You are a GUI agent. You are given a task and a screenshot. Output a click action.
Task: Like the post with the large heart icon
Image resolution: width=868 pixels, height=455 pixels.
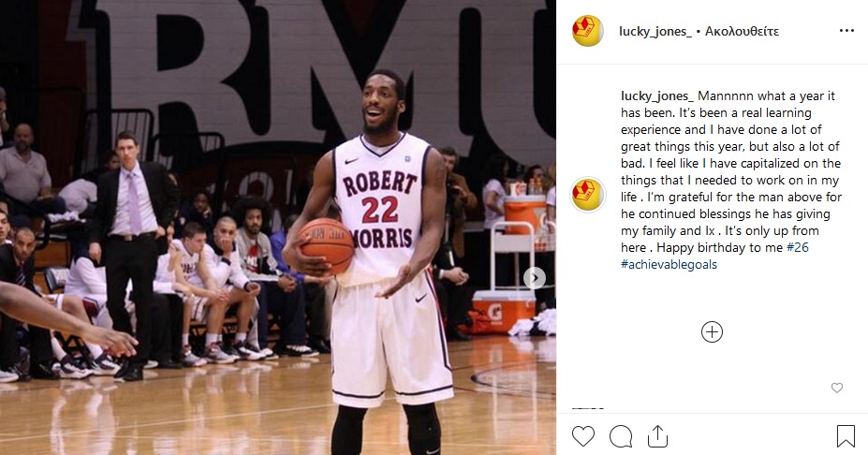click(x=583, y=436)
